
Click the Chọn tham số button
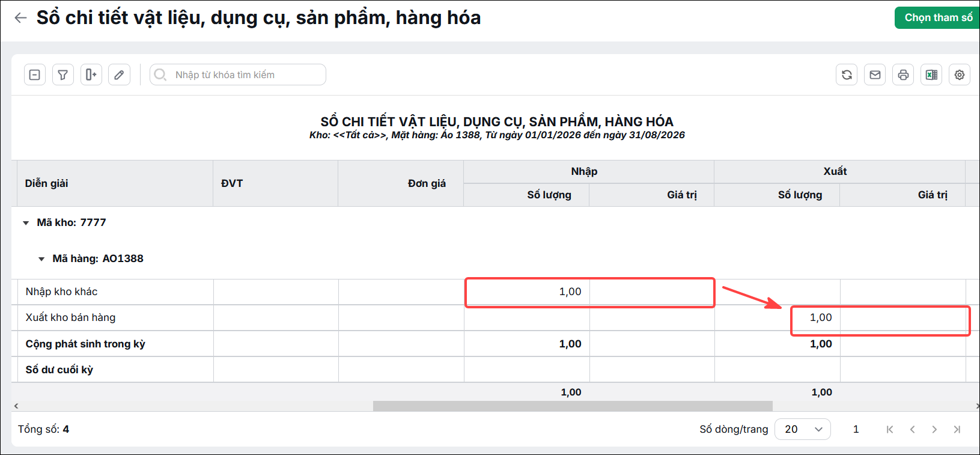(x=937, y=18)
